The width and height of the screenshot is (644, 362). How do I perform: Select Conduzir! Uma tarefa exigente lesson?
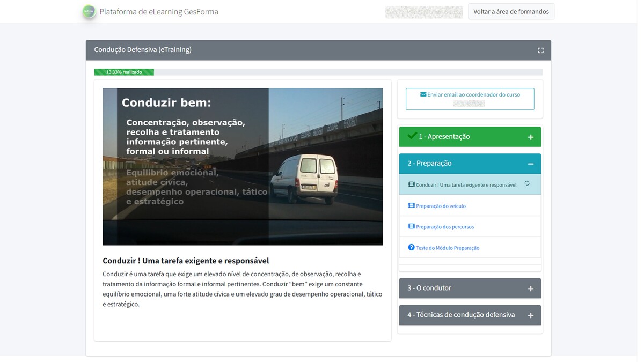click(x=466, y=185)
